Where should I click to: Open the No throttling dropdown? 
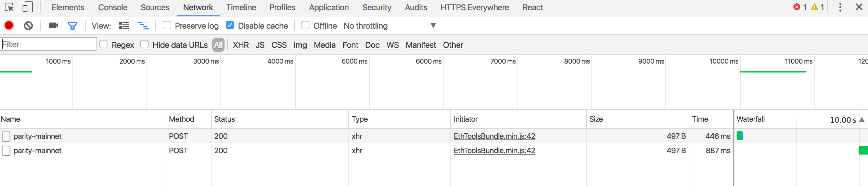click(390, 26)
